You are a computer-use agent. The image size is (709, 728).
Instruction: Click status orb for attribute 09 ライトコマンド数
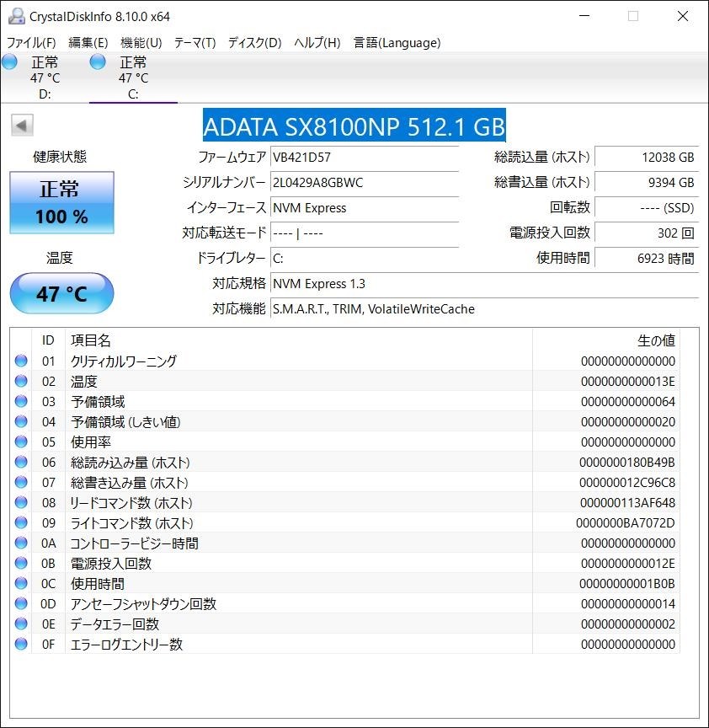pyautogui.click(x=21, y=522)
